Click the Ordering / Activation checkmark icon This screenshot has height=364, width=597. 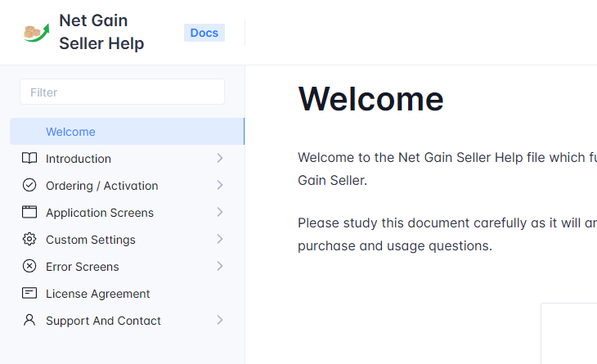pyautogui.click(x=29, y=185)
